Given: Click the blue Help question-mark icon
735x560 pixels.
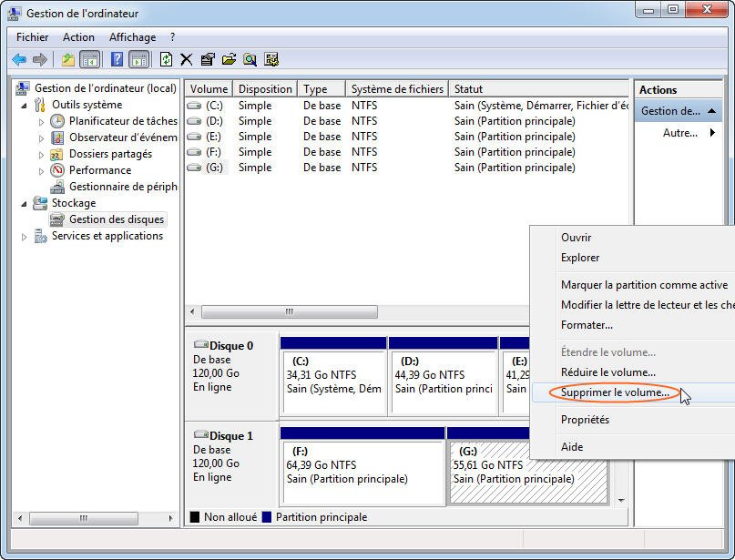Looking at the screenshot, I should [x=117, y=59].
